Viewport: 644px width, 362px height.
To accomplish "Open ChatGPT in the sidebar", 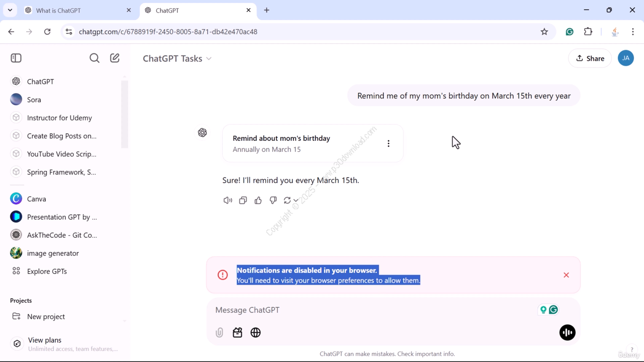I will (64, 81).
